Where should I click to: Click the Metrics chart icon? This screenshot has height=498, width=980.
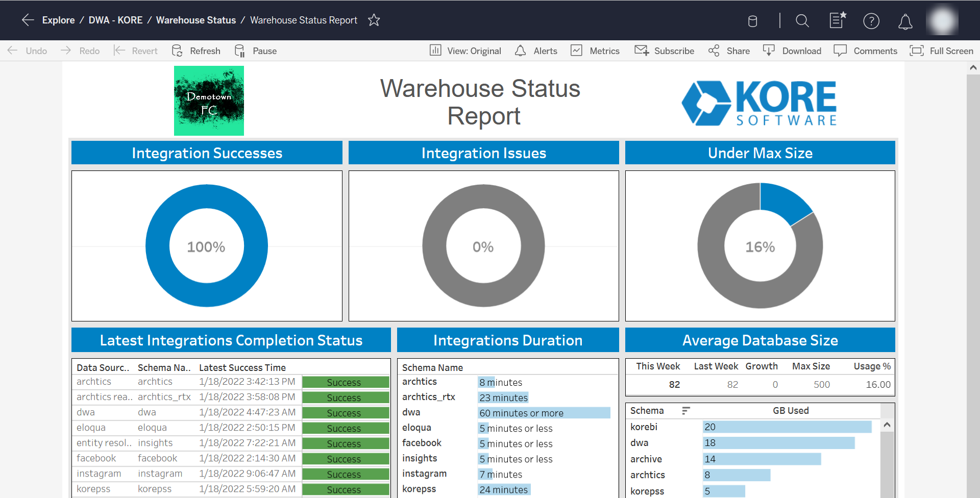576,50
